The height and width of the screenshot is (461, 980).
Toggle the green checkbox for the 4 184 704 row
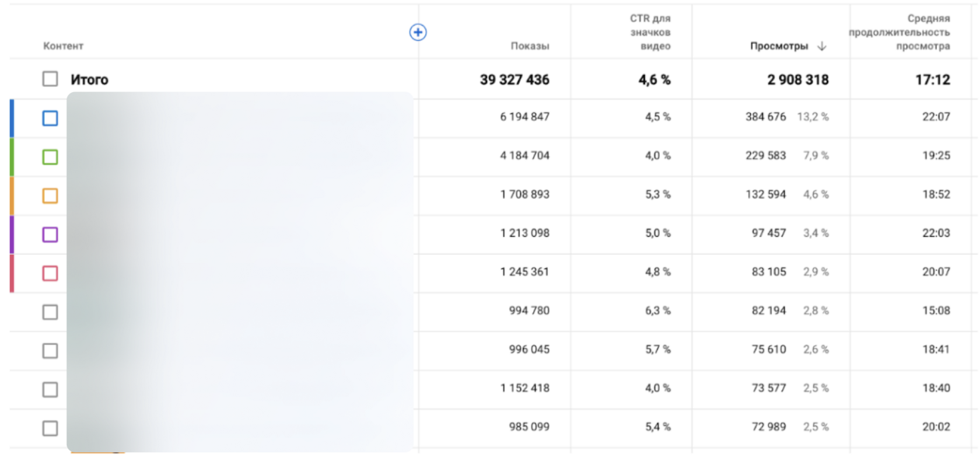tap(50, 157)
